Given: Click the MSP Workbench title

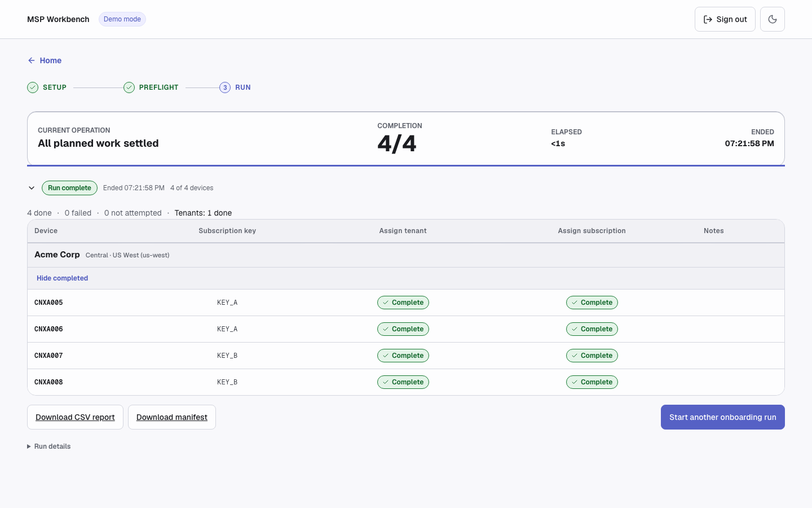Looking at the screenshot, I should 58,19.
